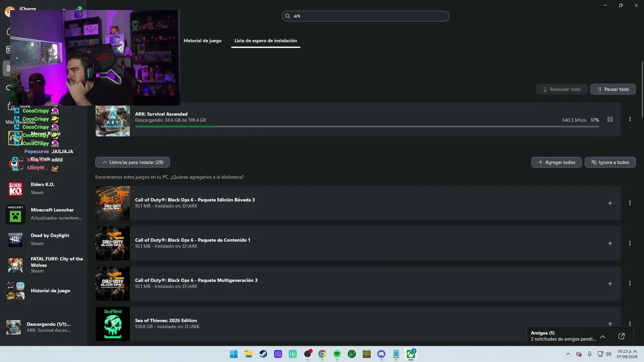
Task: Pause the ARK: Survival Ascended download
Action: coord(610,119)
